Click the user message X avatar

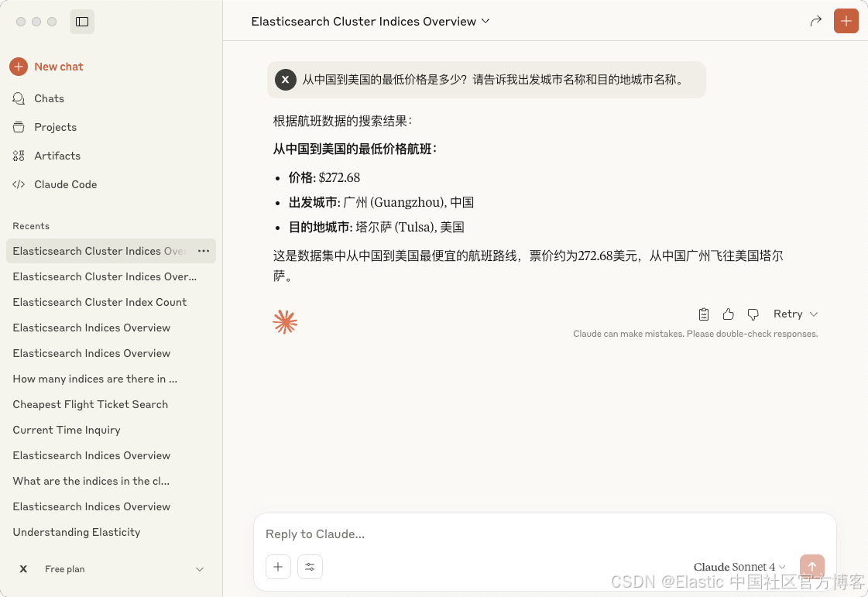pyautogui.click(x=285, y=80)
